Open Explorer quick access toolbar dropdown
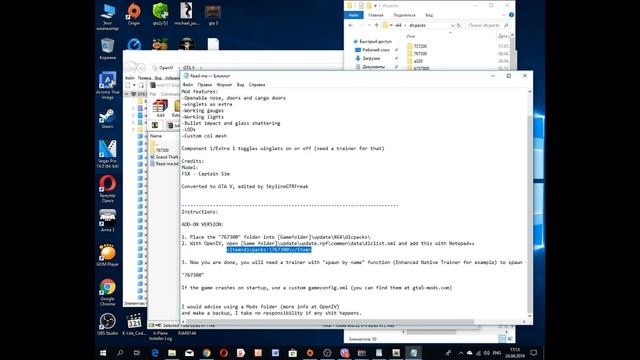 pos(375,6)
